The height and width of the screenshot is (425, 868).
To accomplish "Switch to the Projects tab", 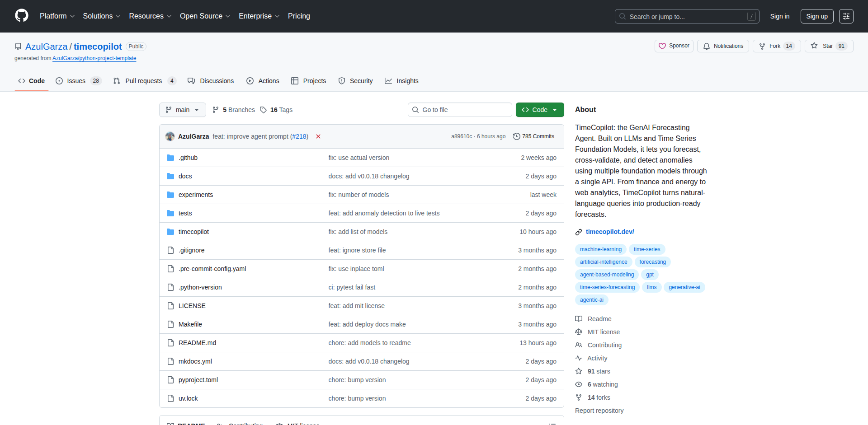I will [308, 81].
